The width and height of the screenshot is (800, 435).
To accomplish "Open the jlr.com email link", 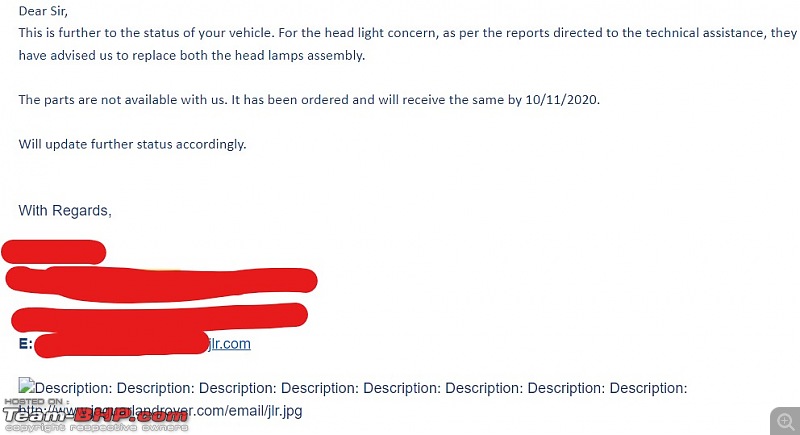I will 229,344.
